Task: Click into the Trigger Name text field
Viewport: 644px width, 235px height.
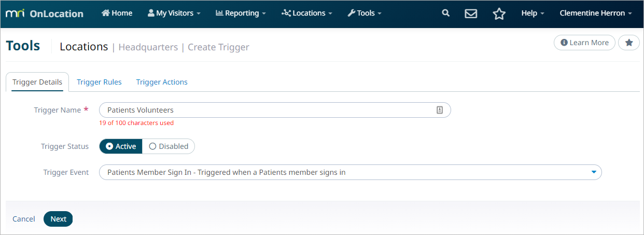Action: [275, 110]
